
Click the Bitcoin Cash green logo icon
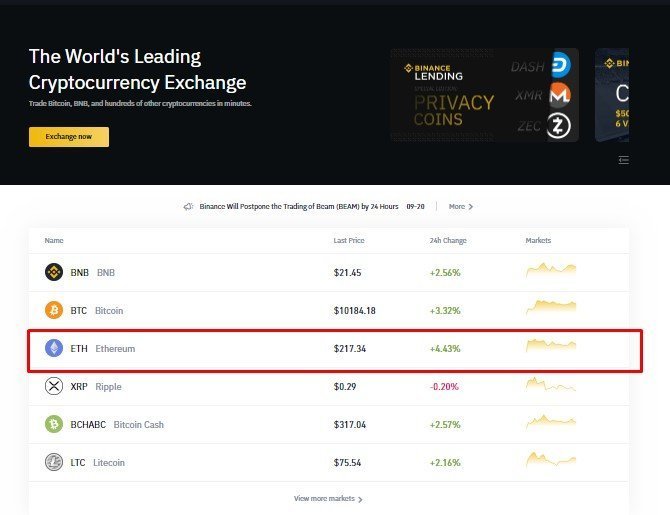54,424
